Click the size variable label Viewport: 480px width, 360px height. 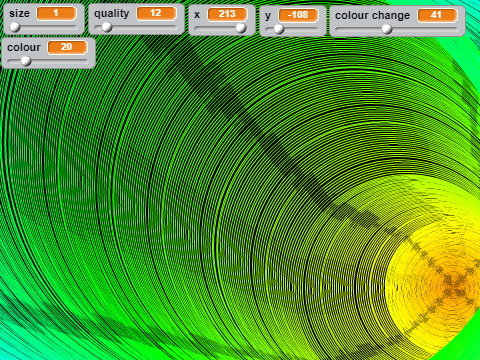tap(19, 14)
